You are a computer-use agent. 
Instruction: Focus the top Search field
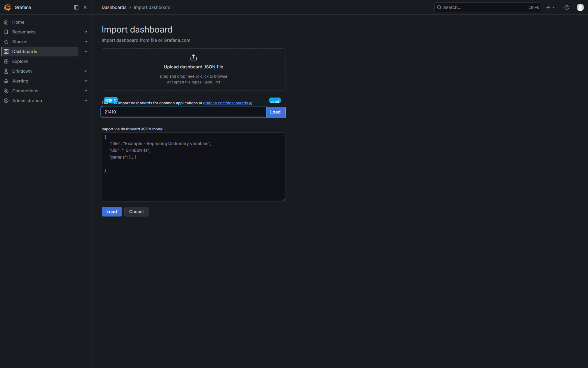click(x=488, y=7)
